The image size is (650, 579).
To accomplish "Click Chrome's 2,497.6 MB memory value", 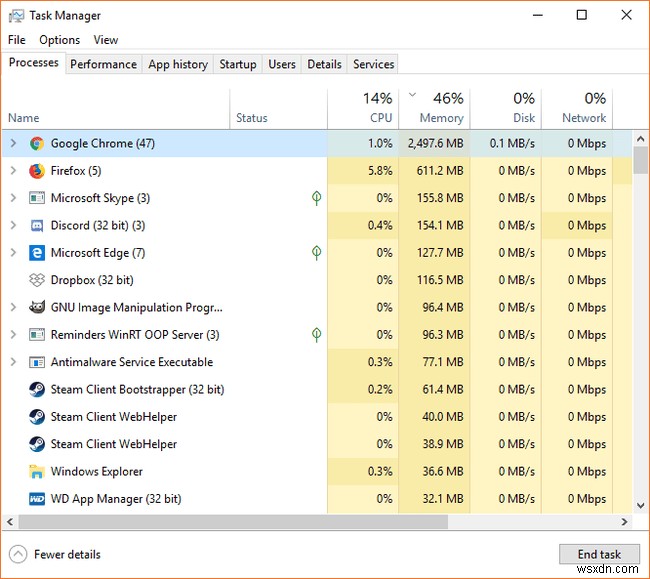I will (x=435, y=143).
